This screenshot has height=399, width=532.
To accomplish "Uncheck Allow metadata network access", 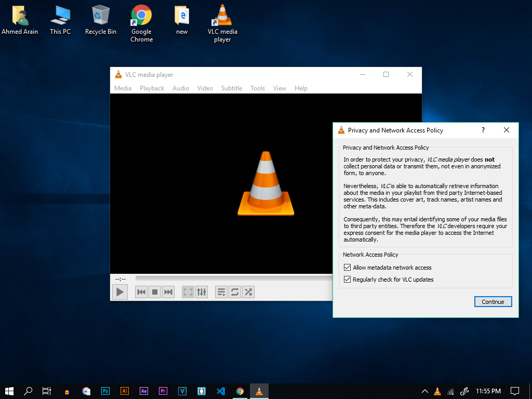I will coord(348,268).
